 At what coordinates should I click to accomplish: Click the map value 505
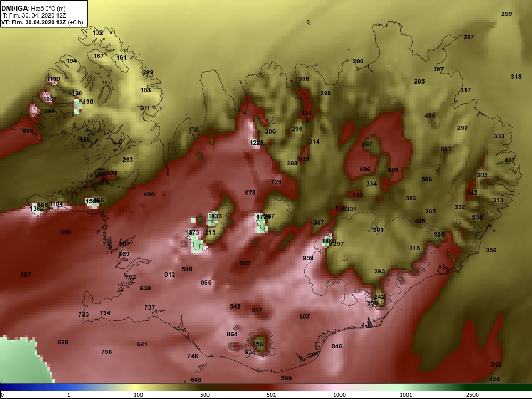click(x=245, y=264)
